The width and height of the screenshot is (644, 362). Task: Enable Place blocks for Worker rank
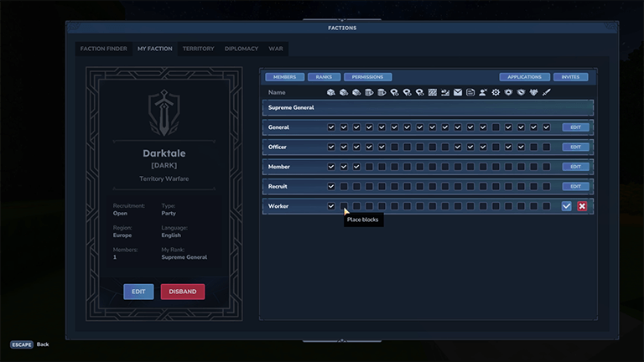pyautogui.click(x=344, y=206)
